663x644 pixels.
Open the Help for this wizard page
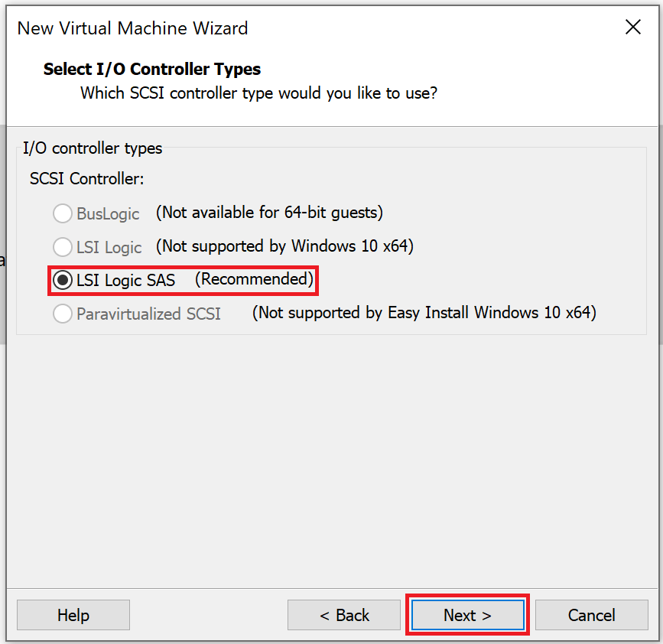(73, 615)
